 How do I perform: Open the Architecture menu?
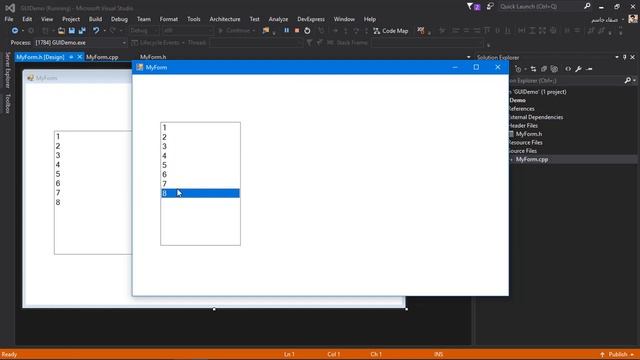224,19
